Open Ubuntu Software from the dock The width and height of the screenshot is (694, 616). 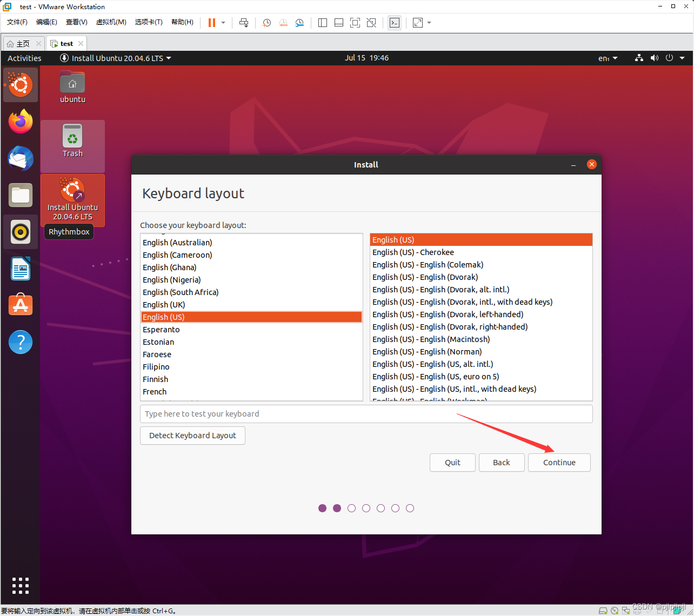(21, 305)
